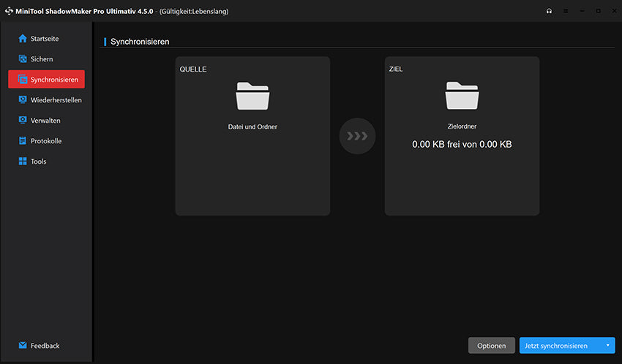Screen dimensions: 622x364
Task: Select the 'Datei und Ordner' source label
Action: [252, 126]
